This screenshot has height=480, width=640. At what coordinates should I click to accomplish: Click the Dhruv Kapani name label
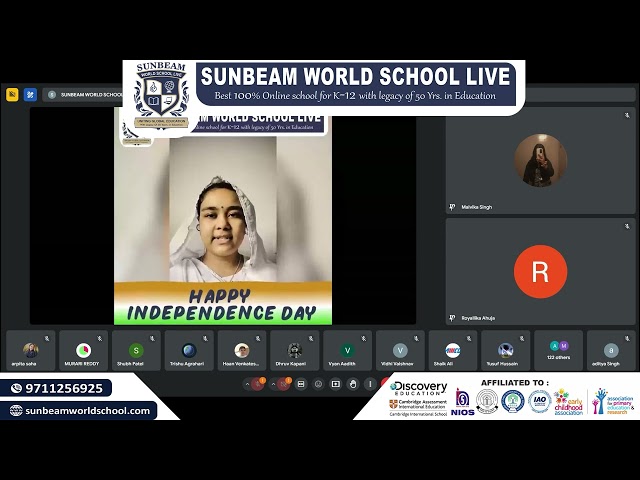coord(291,364)
